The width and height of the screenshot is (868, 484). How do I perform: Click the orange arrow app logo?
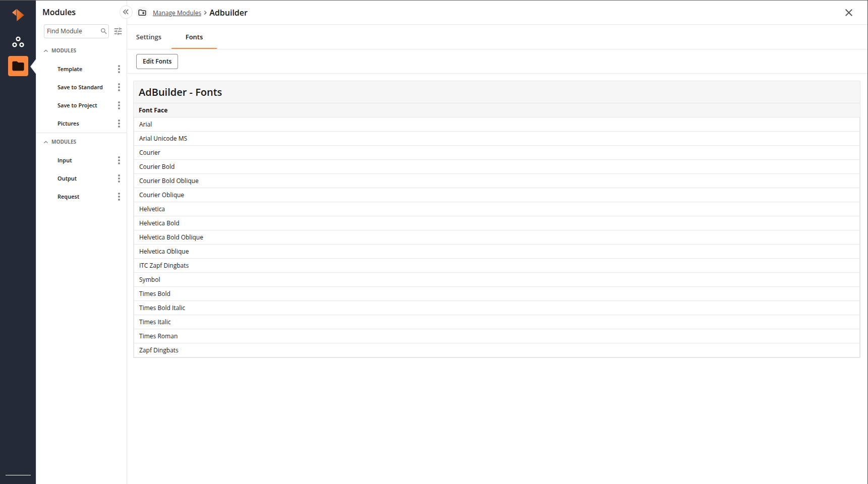[18, 15]
